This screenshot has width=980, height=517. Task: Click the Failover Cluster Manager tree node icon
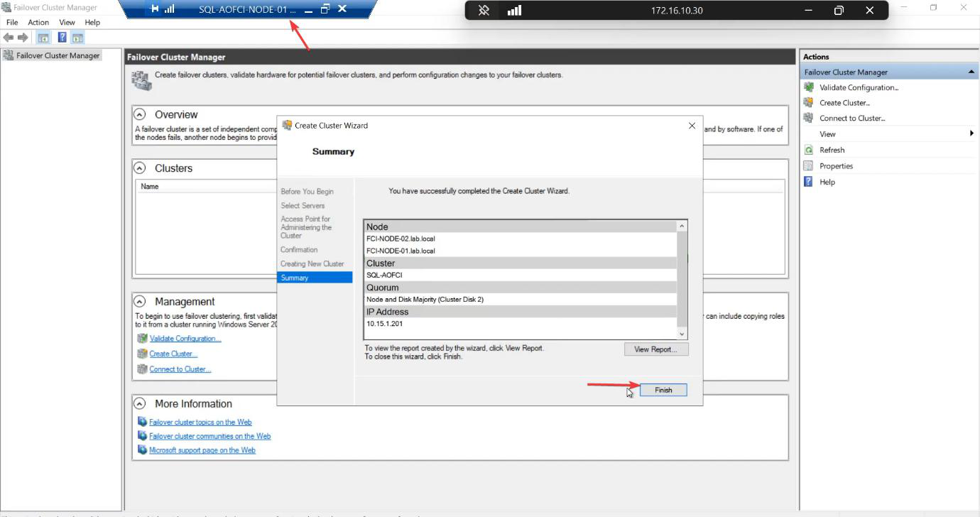point(9,55)
